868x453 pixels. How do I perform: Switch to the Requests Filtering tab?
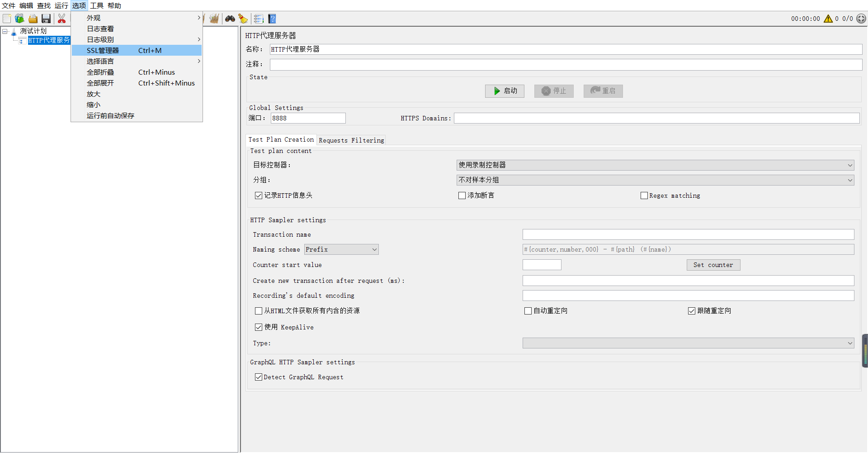pyautogui.click(x=351, y=140)
